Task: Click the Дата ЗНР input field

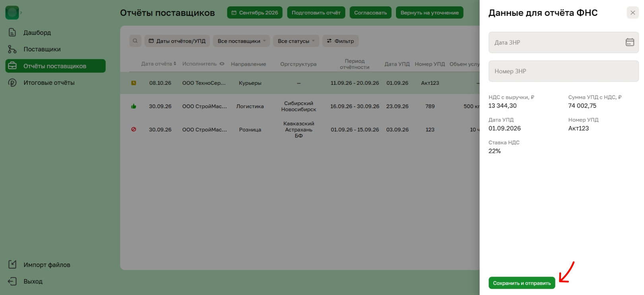Action: 564,43
